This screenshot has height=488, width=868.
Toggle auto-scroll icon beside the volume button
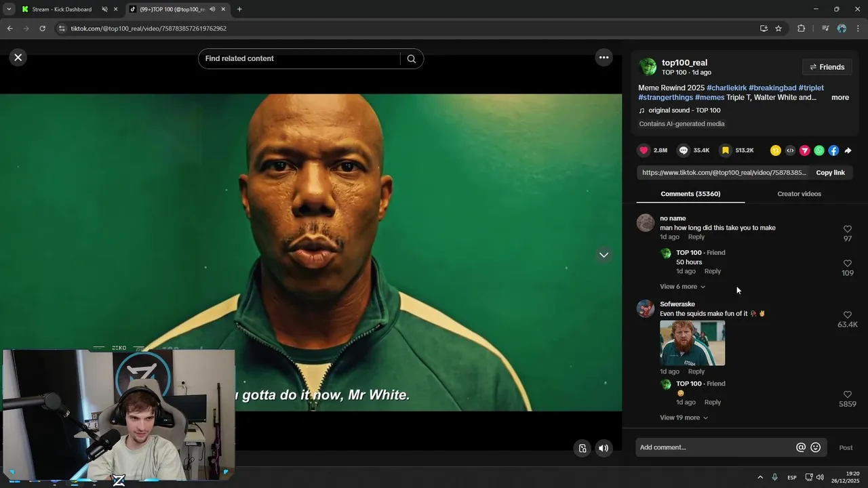pyautogui.click(x=583, y=448)
